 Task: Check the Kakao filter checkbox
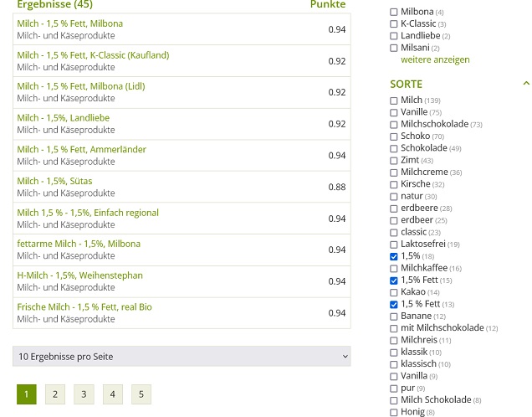394,292
